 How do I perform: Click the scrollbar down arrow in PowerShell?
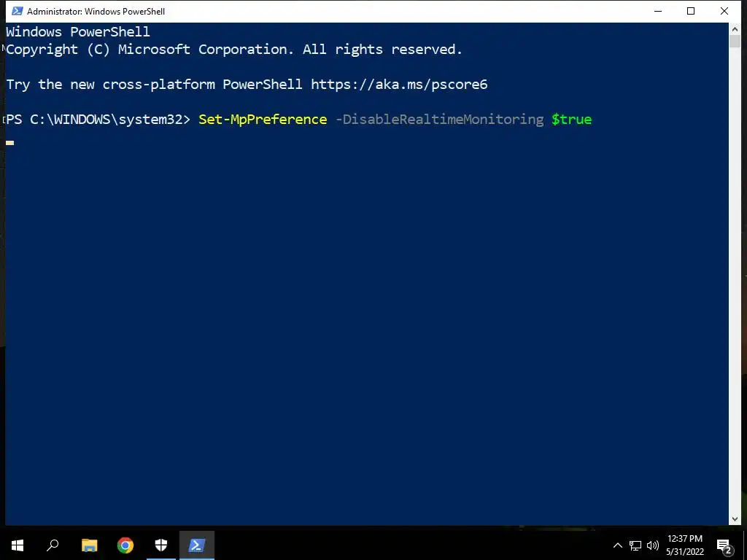tap(735, 519)
